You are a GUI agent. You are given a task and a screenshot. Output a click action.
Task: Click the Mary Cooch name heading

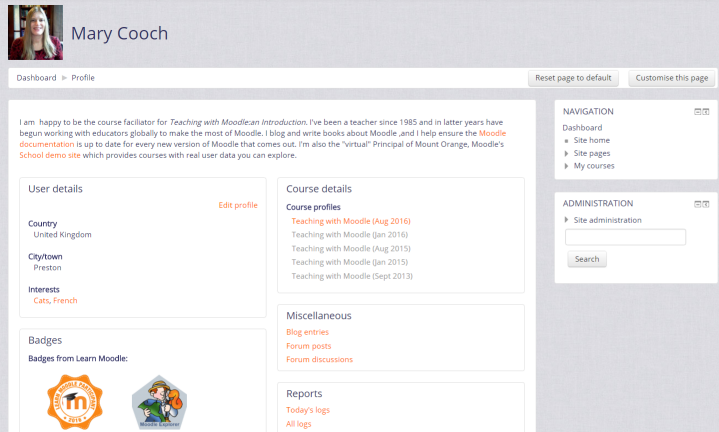(x=119, y=33)
